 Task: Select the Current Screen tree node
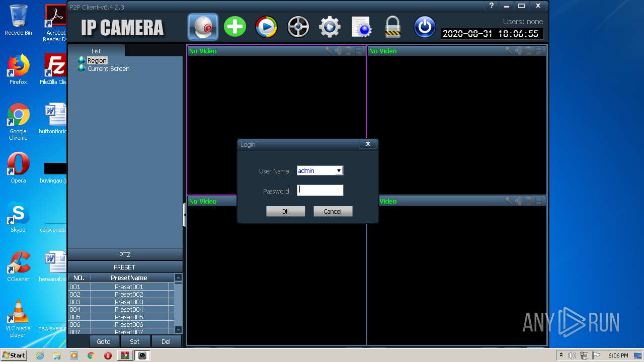[109, 68]
